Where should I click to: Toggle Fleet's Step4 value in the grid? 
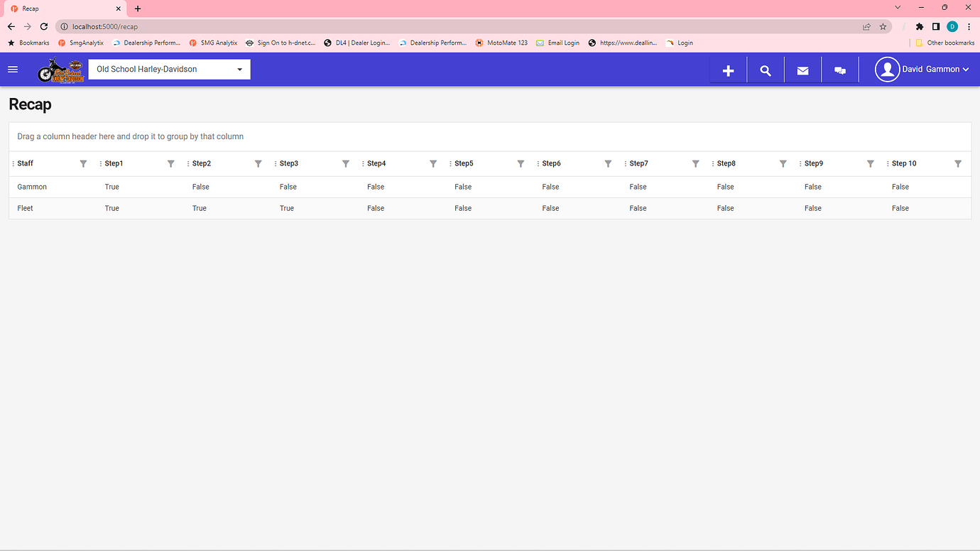[375, 208]
